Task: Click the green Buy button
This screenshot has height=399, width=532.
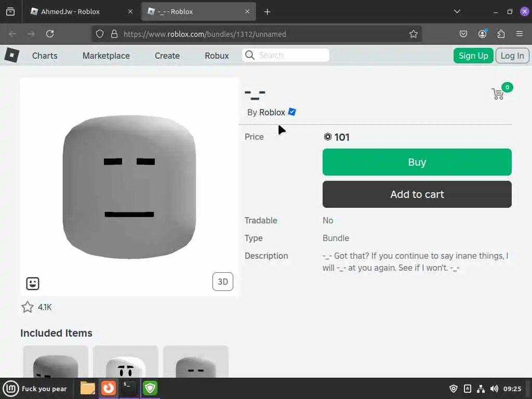Action: [x=417, y=162]
